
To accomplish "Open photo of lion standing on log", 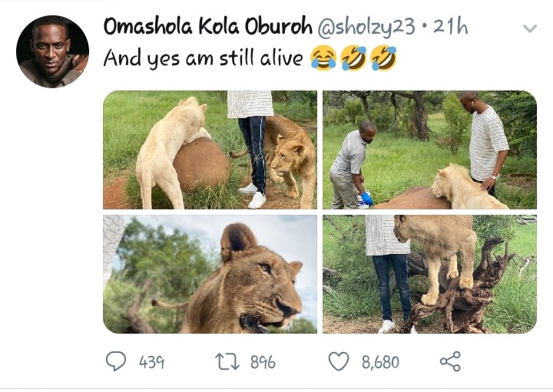I will click(429, 274).
